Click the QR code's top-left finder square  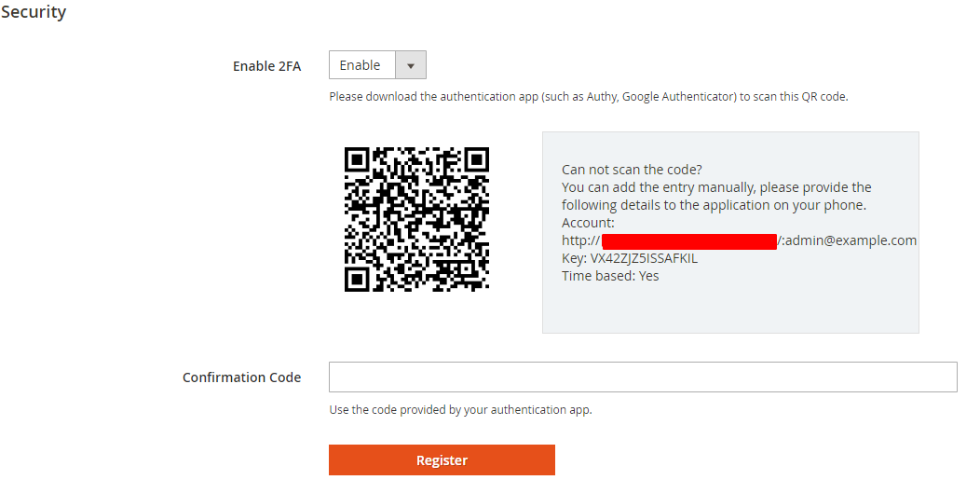[358, 159]
